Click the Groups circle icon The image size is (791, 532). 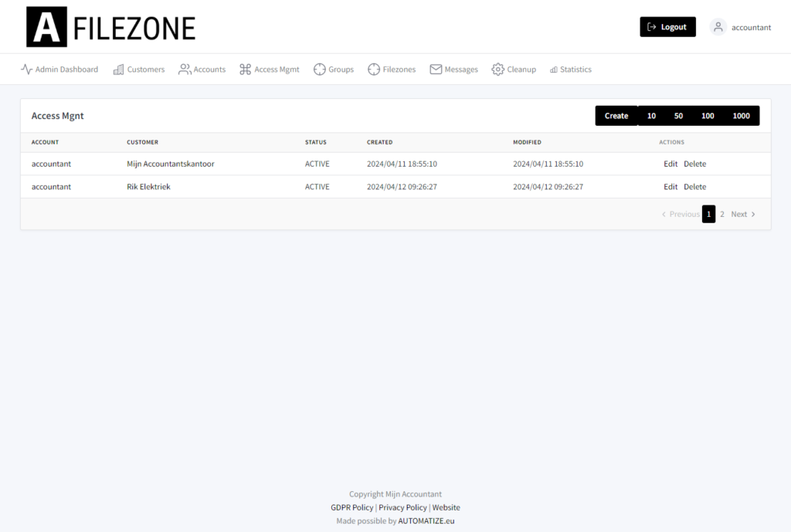(x=319, y=69)
